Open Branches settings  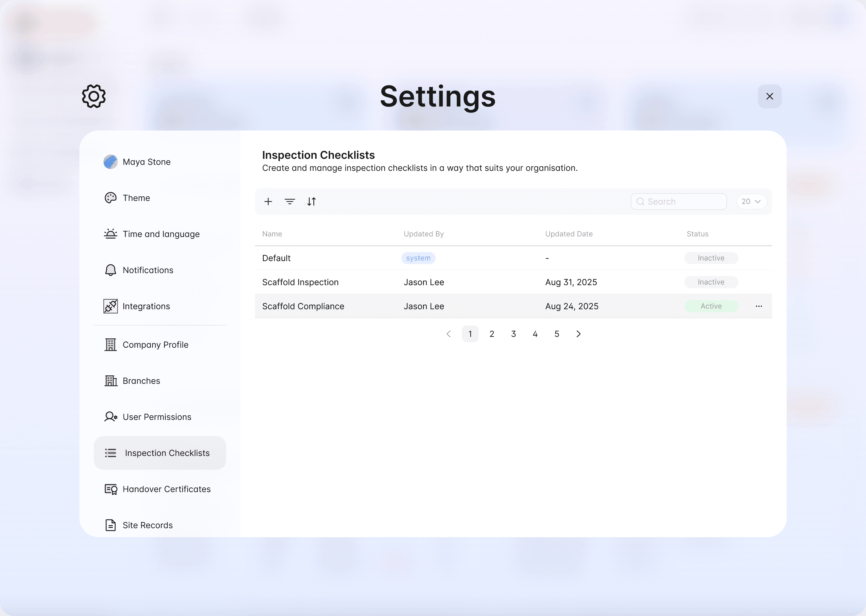click(x=160, y=381)
